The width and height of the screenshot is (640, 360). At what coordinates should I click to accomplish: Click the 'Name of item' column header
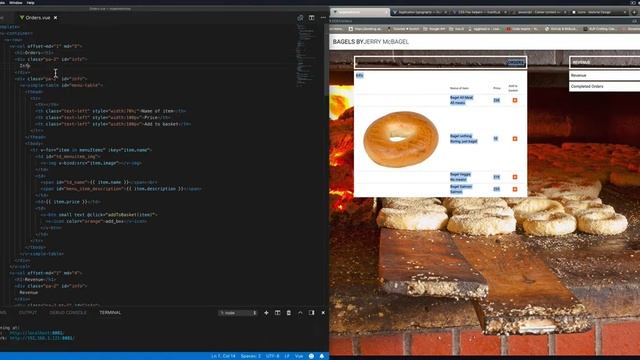pos(459,88)
